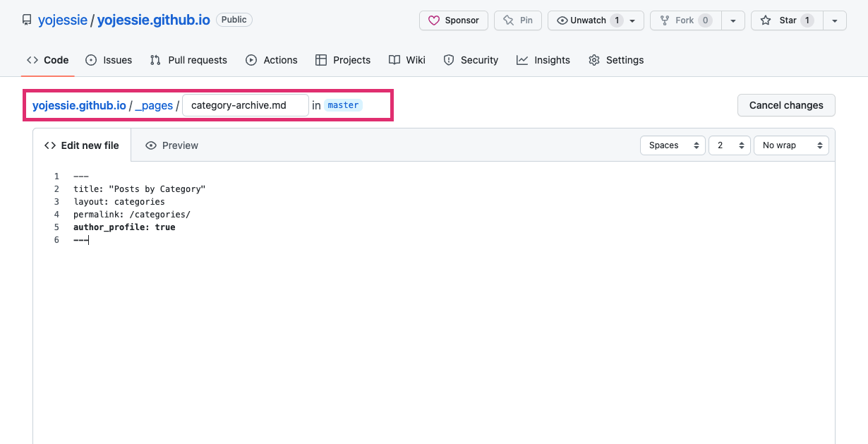This screenshot has width=868, height=444.
Task: Switch to the Code tab
Action: click(x=48, y=60)
